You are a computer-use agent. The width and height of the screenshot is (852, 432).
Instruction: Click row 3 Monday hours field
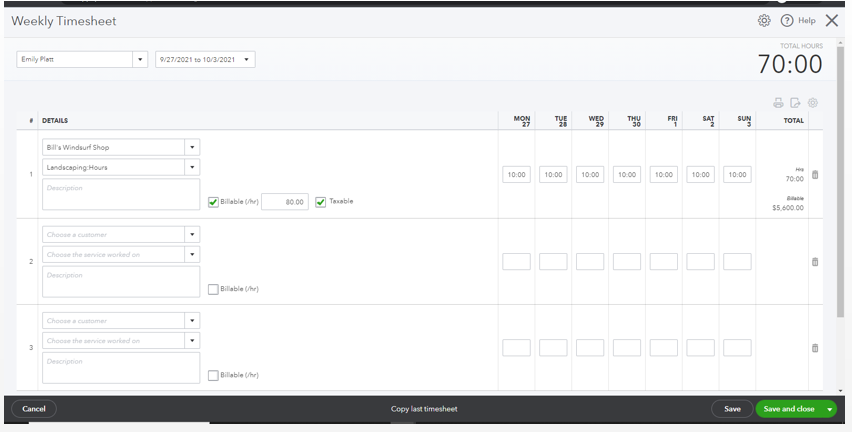516,348
